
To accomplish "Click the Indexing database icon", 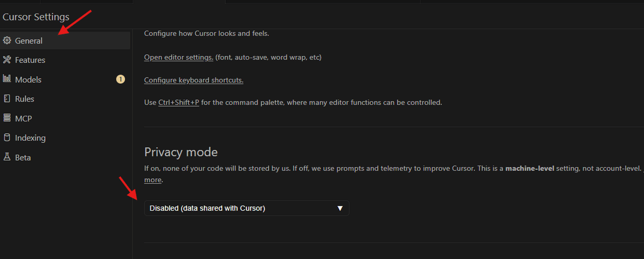I will (7, 138).
